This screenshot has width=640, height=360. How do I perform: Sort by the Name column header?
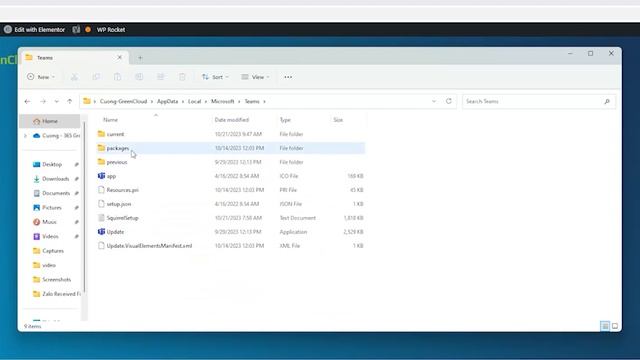click(110, 120)
